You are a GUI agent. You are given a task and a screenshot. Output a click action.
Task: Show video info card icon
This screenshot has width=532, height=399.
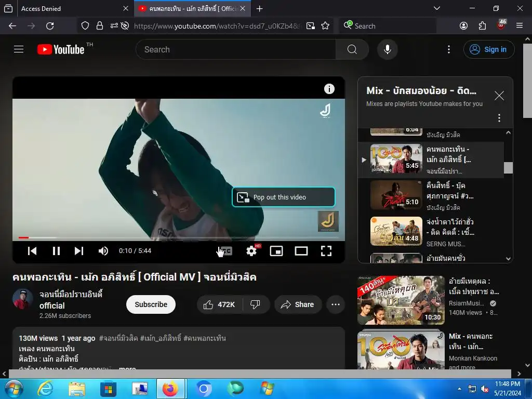[x=329, y=89]
